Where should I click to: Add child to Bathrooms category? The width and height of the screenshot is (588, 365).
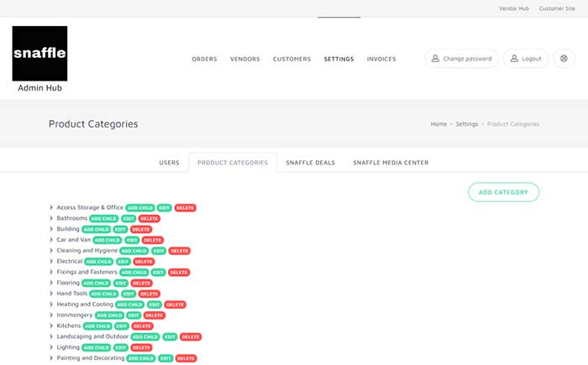[104, 218]
